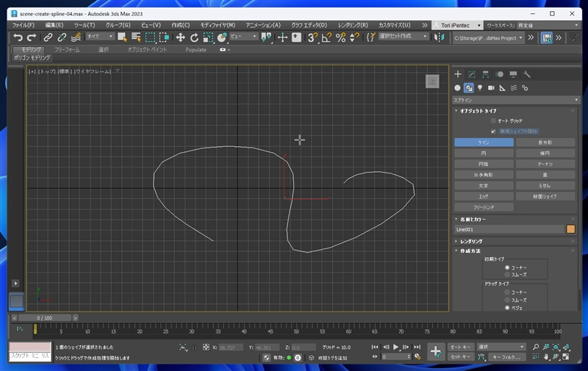Click the Undo arrow icon

pos(18,37)
